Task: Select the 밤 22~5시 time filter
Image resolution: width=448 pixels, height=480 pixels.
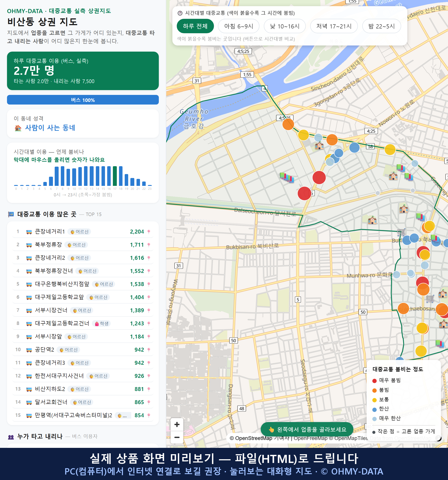Action: pos(381,26)
